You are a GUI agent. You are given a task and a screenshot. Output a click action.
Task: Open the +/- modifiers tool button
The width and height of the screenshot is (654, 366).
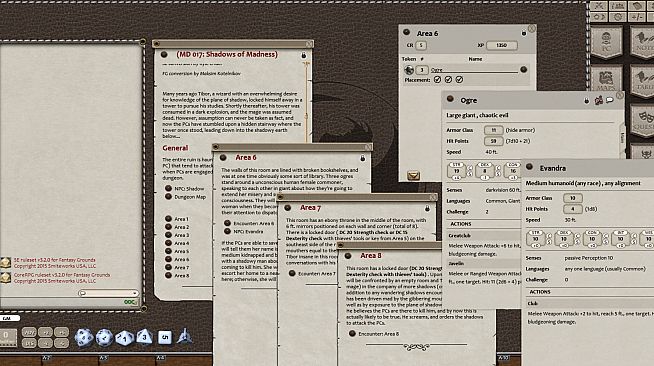(x=637, y=17)
